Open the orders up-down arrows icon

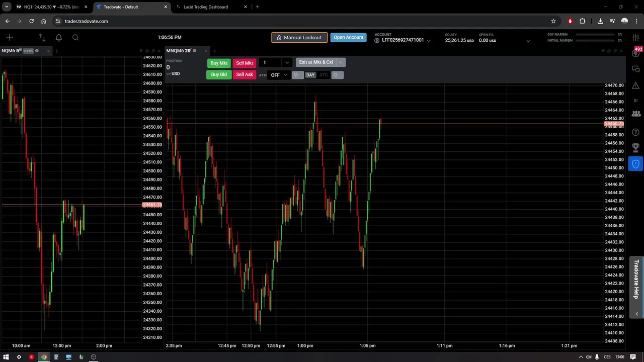42,37
